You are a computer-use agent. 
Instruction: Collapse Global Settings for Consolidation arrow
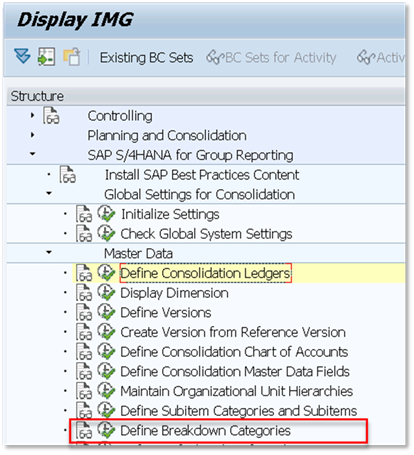click(x=49, y=193)
